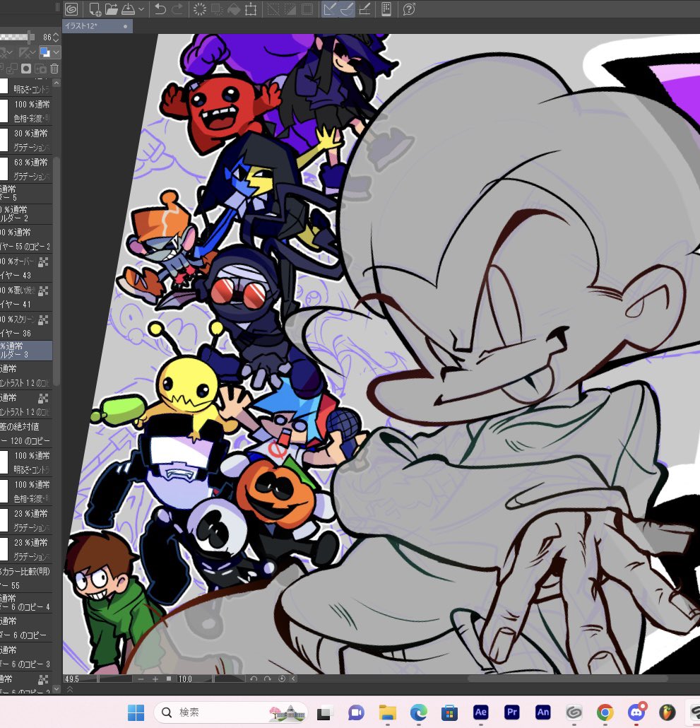
Task: Close the イラスト12 tab via dot button
Action: point(125,26)
